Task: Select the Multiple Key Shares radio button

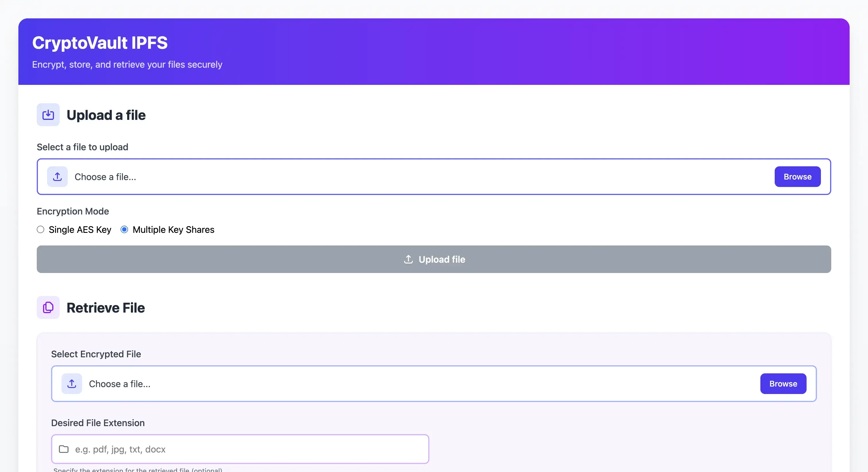Action: [x=124, y=230]
